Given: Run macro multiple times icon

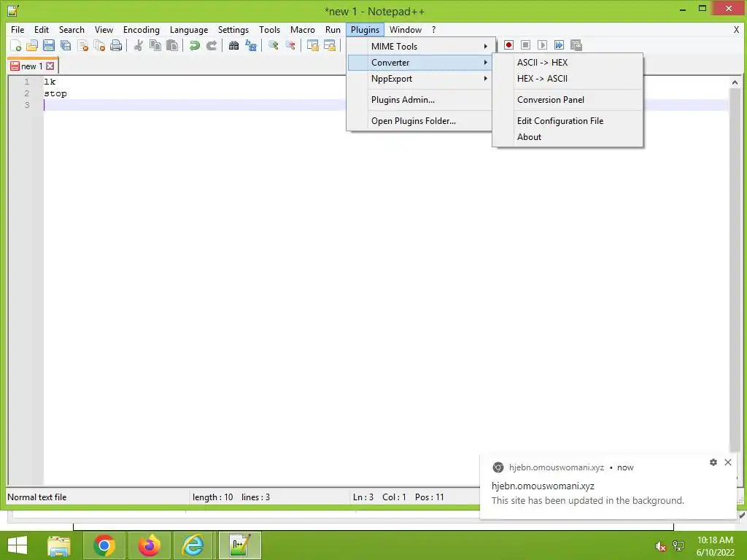Looking at the screenshot, I should tap(559, 44).
